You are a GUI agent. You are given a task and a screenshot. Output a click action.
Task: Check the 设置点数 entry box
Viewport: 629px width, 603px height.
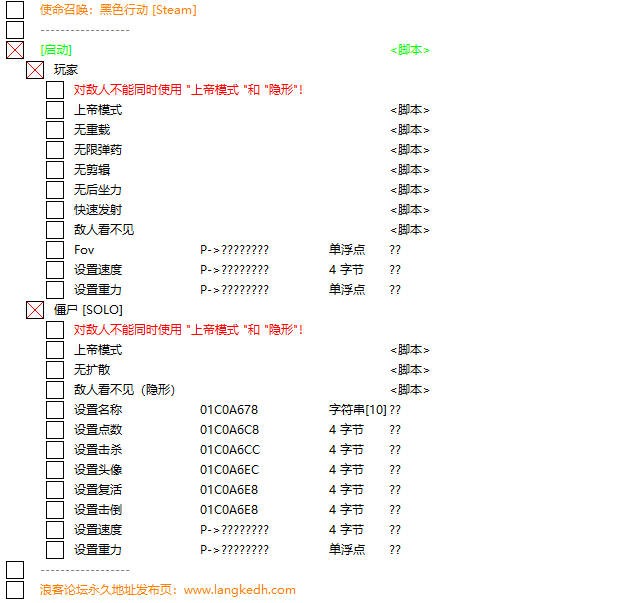pos(55,430)
